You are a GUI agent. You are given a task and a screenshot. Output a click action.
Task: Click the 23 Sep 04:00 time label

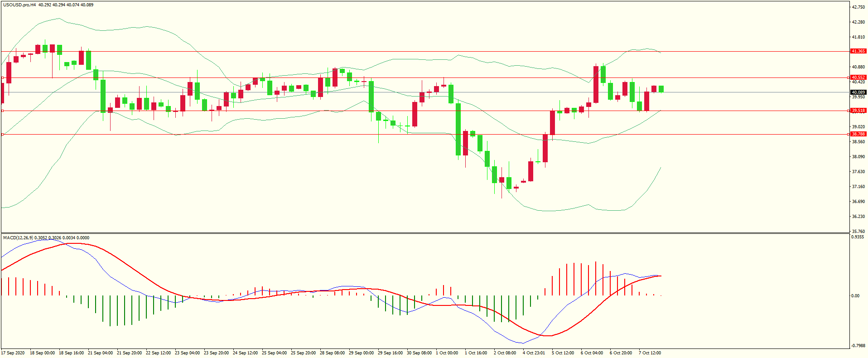(x=187, y=353)
